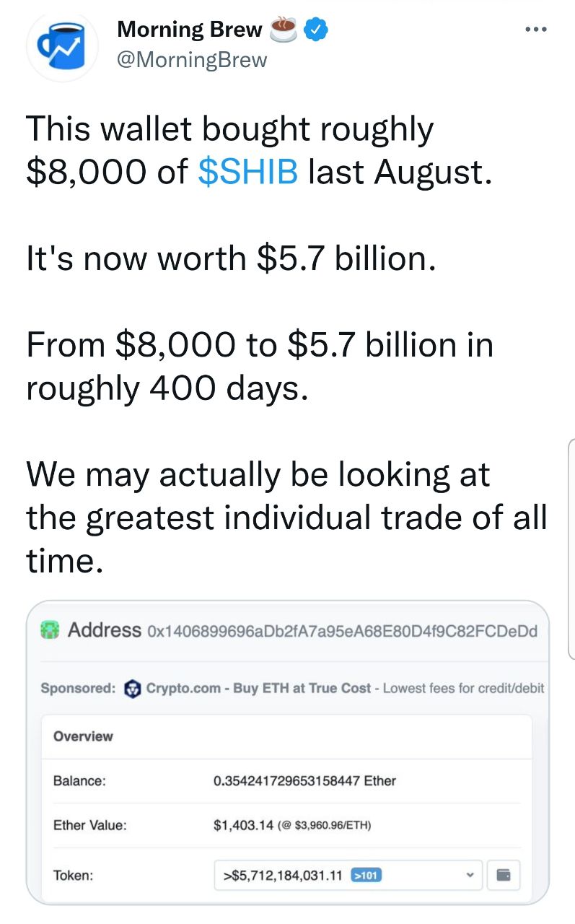Click the coffee cup emoji beside name
Viewport: 575px width, 924px height.
pyautogui.click(x=283, y=29)
